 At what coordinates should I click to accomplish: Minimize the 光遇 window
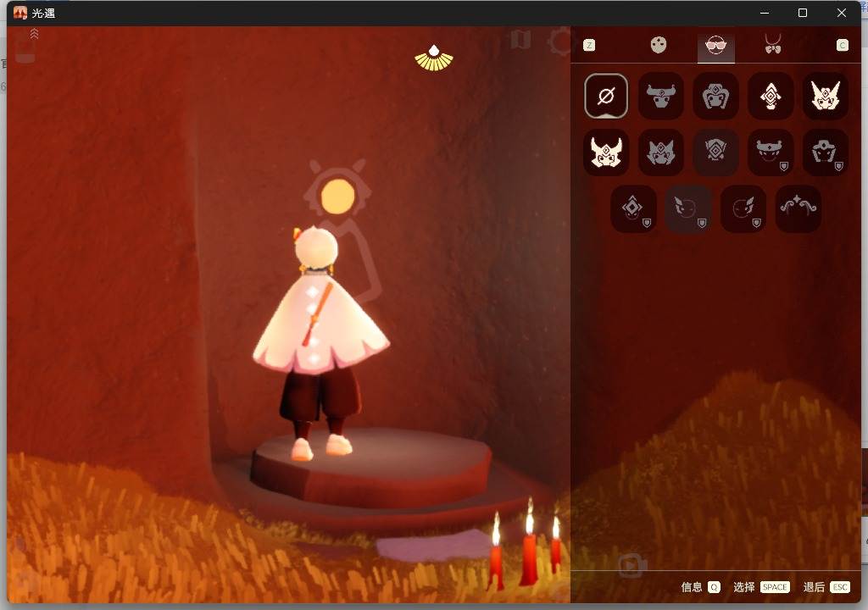(765, 13)
